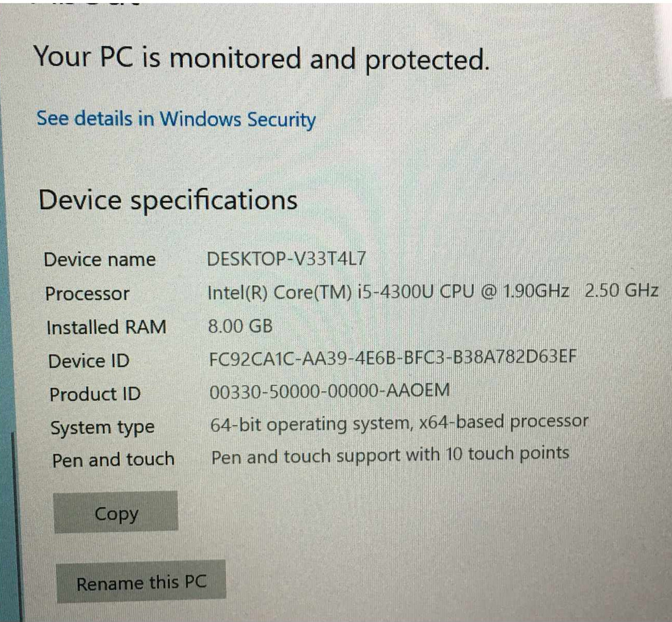This screenshot has height=622, width=672.
Task: Click Your PC is monitored and protected text
Action: [261, 58]
